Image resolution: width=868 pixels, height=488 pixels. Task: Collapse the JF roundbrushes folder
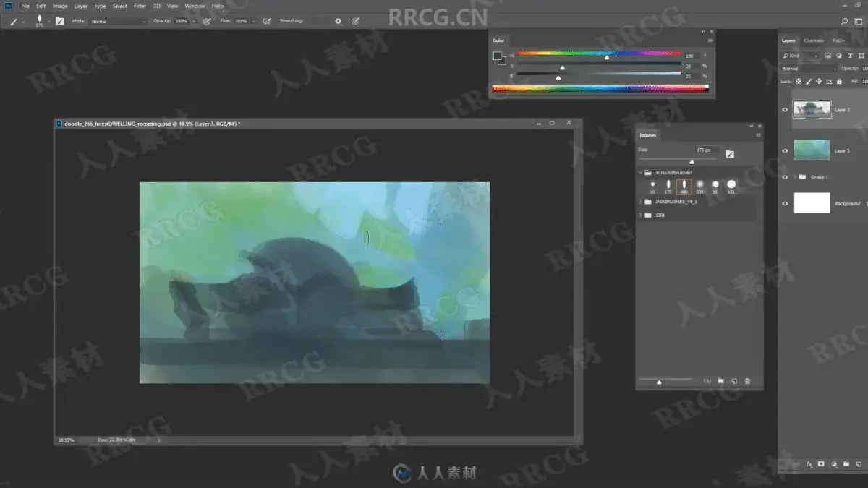point(641,173)
